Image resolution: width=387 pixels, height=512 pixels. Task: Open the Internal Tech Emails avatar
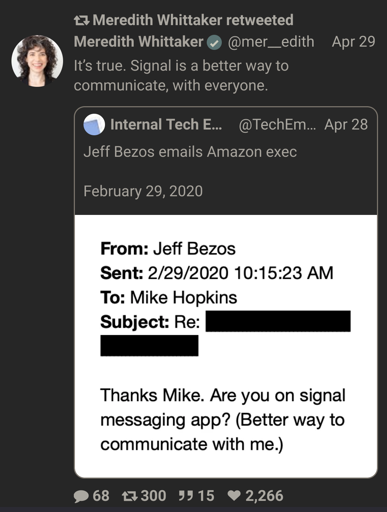pos(94,125)
